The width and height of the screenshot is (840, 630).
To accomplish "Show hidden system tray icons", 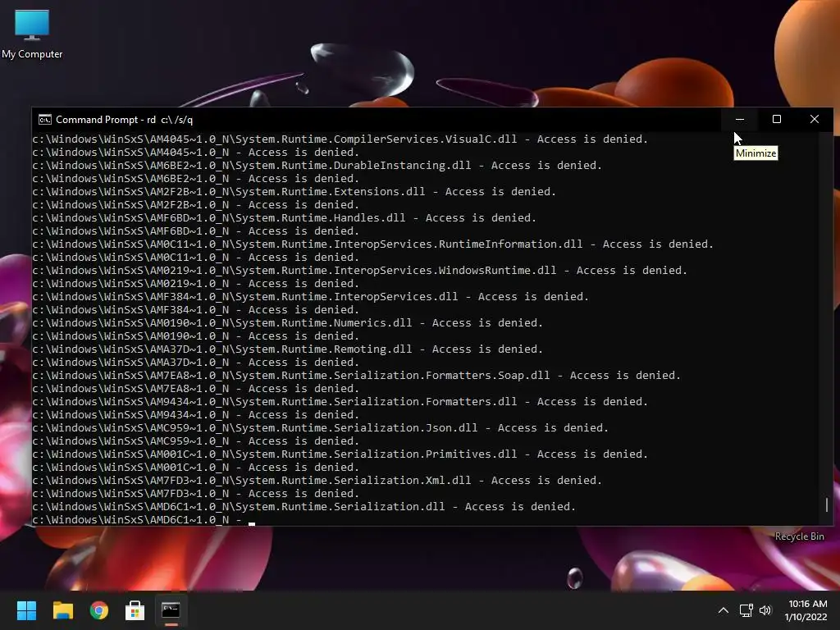I will click(x=724, y=610).
